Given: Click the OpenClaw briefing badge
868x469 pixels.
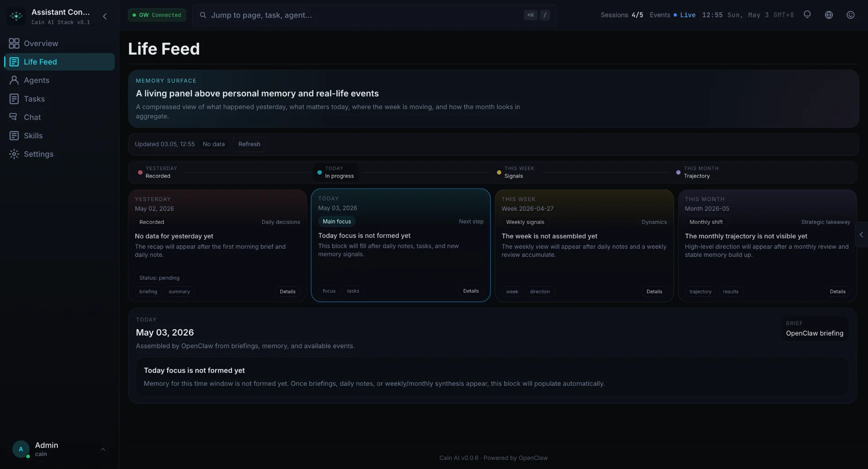Looking at the screenshot, I should click(x=814, y=329).
